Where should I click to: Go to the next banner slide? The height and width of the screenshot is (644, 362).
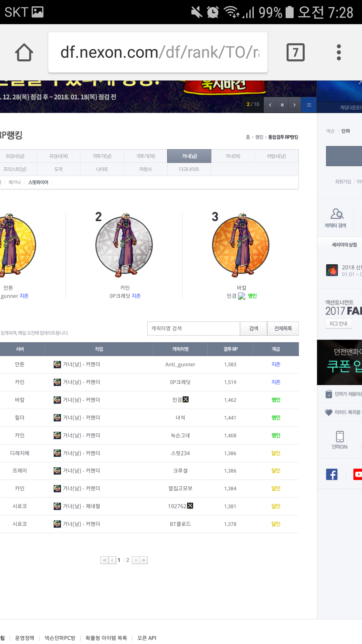coord(294,105)
